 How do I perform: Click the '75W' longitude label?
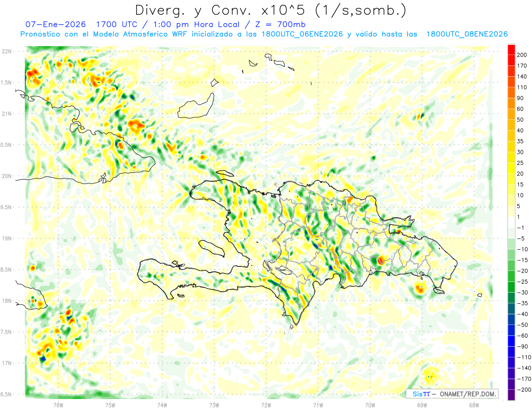(110, 405)
